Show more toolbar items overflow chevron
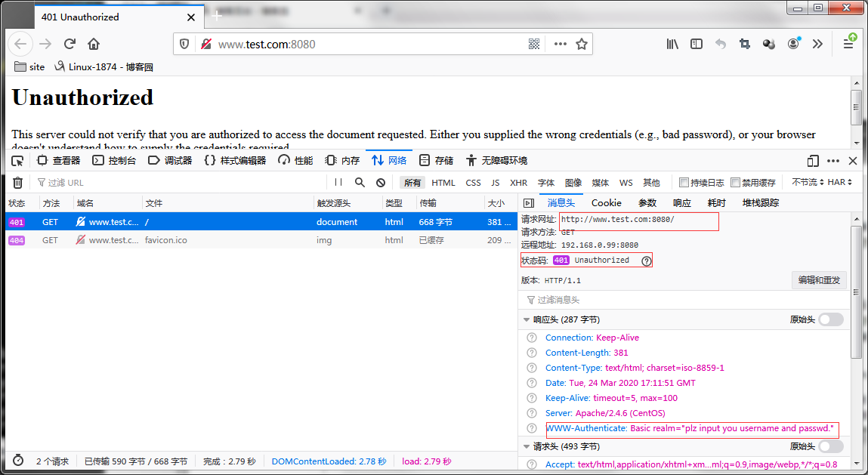868x475 pixels. coord(817,45)
